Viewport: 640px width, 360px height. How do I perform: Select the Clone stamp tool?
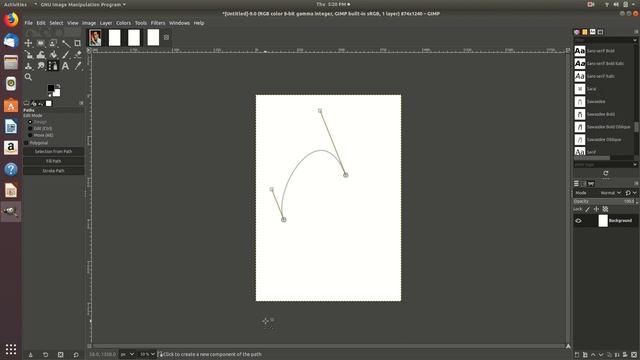(x=28, y=66)
